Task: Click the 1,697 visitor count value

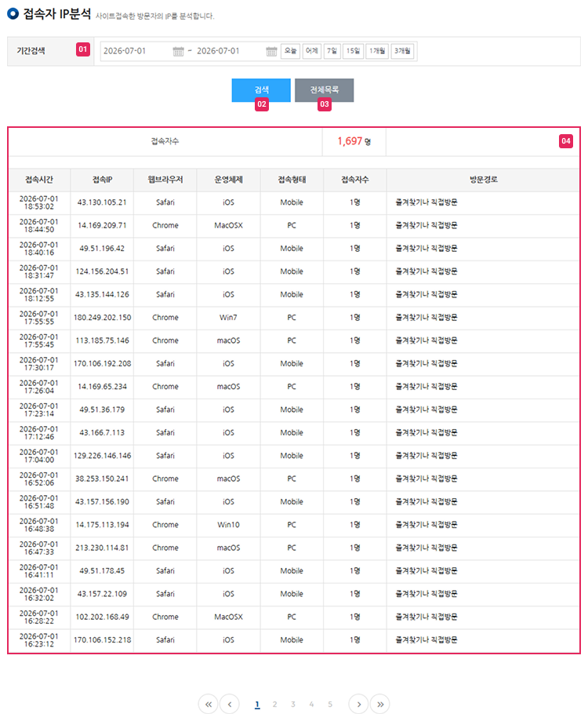Action: (x=350, y=141)
